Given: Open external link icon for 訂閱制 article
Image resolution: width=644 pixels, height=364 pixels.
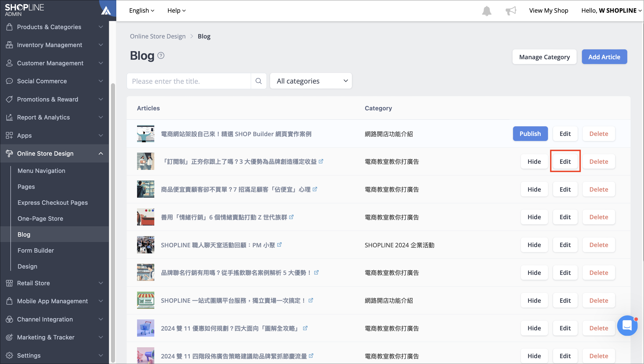Looking at the screenshot, I should click(x=321, y=161).
